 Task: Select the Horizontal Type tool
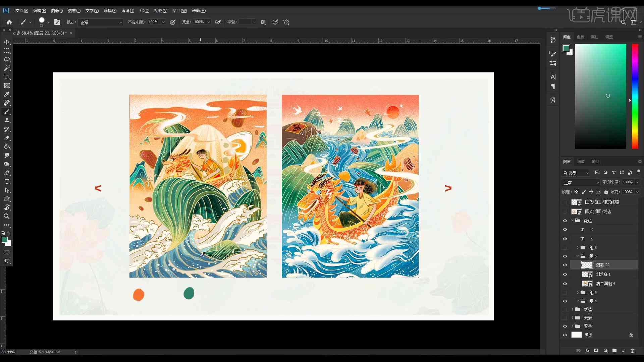pyautogui.click(x=7, y=181)
